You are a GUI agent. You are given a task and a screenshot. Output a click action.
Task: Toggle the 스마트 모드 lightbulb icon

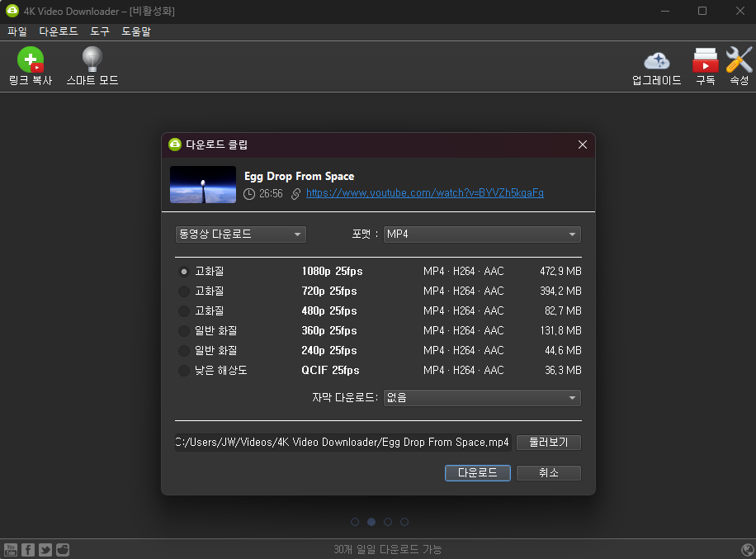(x=92, y=59)
